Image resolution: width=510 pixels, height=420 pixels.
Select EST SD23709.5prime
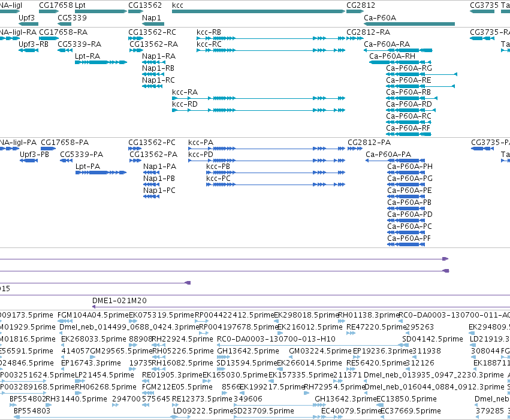pos(264,411)
